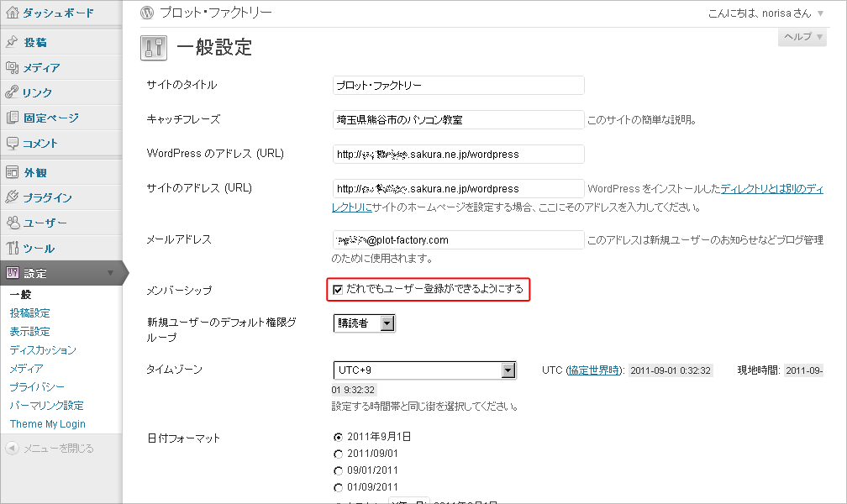Image resolution: width=847 pixels, height=504 pixels.
Task: Click the Settings (設定) icon
Action: [x=12, y=273]
